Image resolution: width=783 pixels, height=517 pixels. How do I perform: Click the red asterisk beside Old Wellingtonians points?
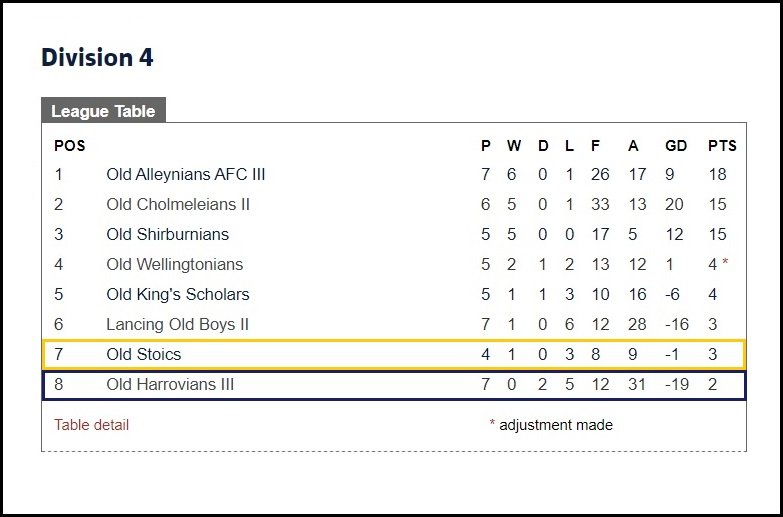coord(725,262)
